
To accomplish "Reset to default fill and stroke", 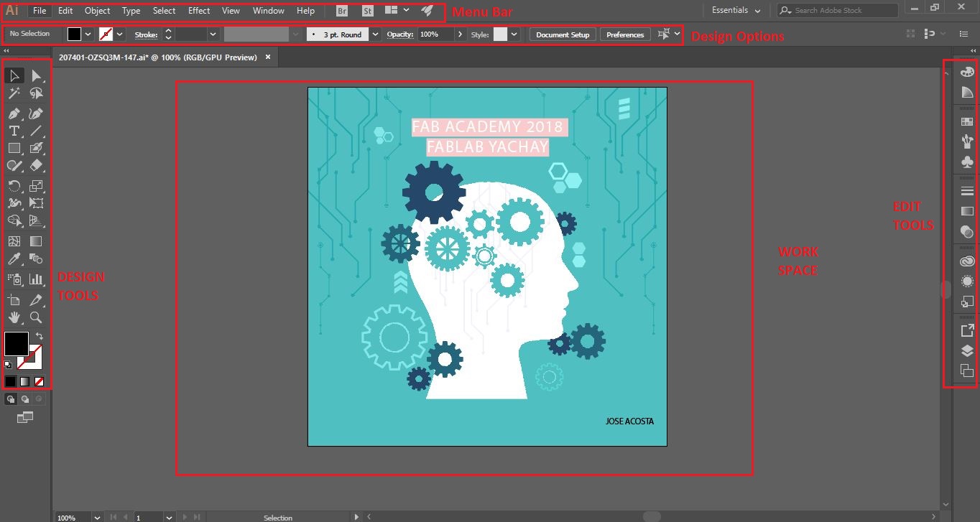I will (x=8, y=365).
